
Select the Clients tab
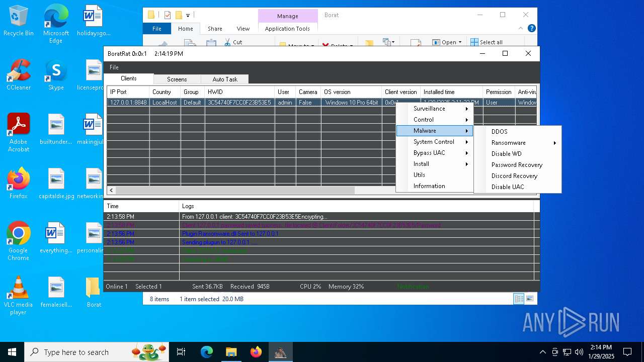click(x=129, y=78)
